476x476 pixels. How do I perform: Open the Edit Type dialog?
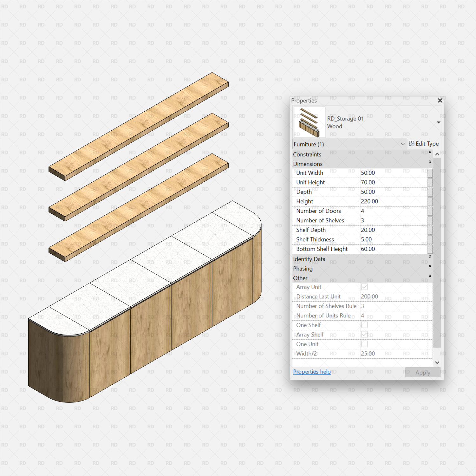(424, 143)
